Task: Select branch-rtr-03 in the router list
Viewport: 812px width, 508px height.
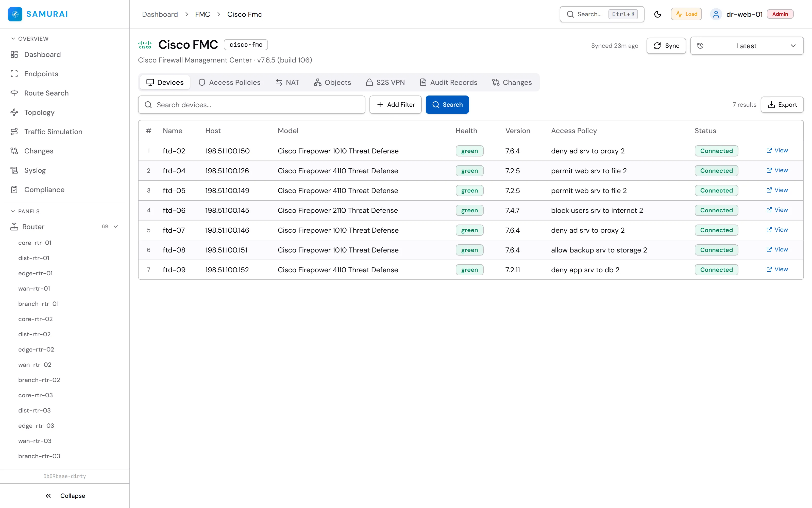Action: [39, 456]
